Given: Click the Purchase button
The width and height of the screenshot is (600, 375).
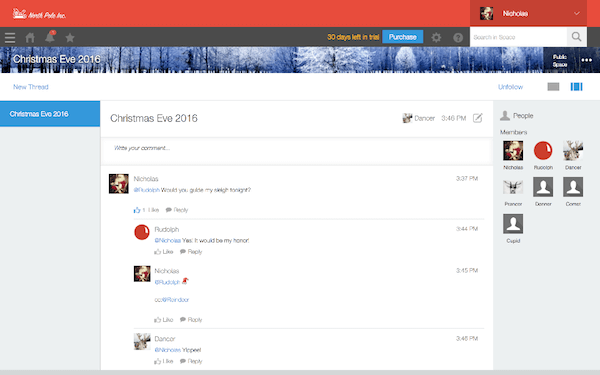Looking at the screenshot, I should (403, 37).
